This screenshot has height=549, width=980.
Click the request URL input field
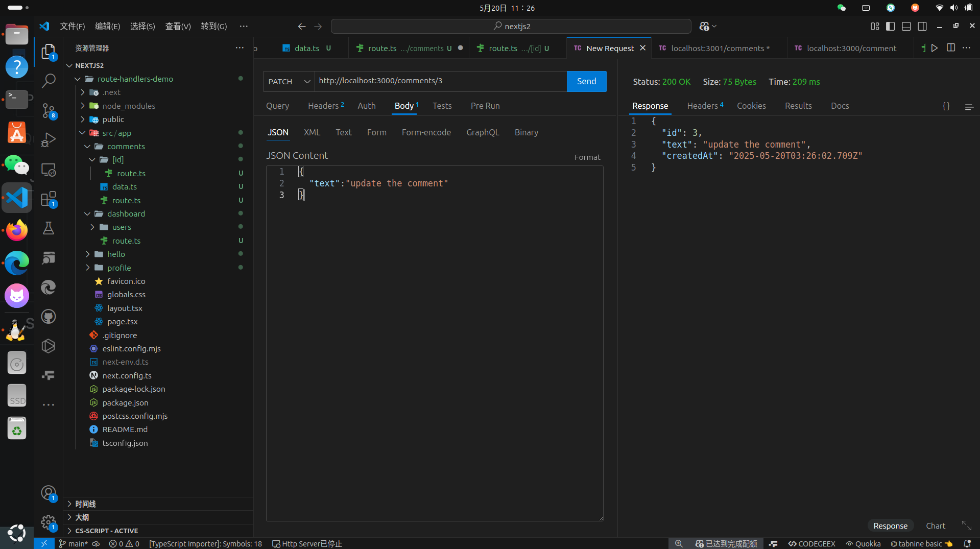(x=440, y=81)
